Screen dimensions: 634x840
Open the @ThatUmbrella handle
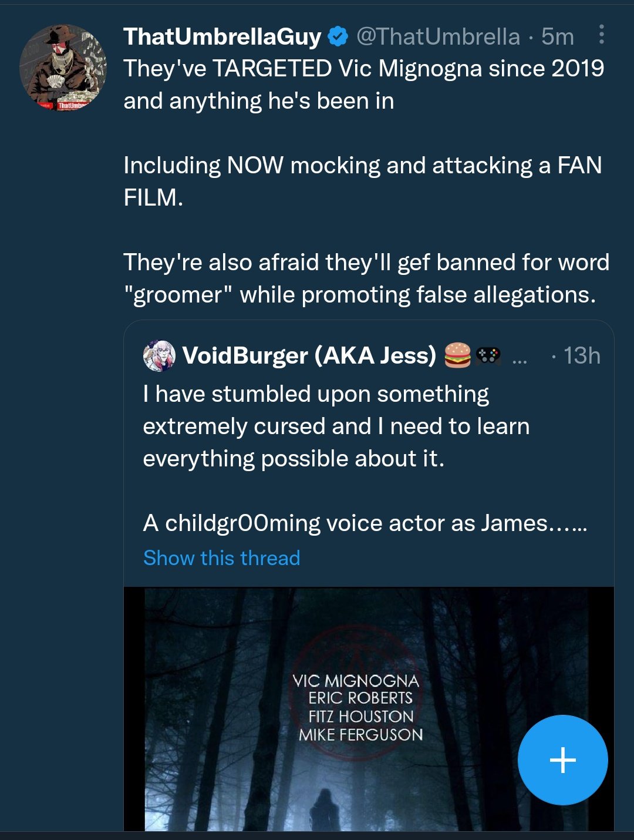click(x=438, y=36)
